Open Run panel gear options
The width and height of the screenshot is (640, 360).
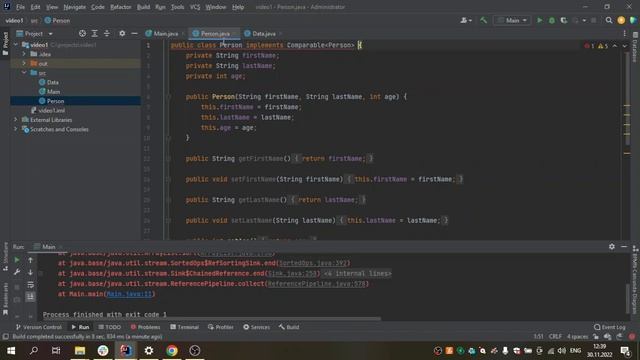tap(611, 247)
